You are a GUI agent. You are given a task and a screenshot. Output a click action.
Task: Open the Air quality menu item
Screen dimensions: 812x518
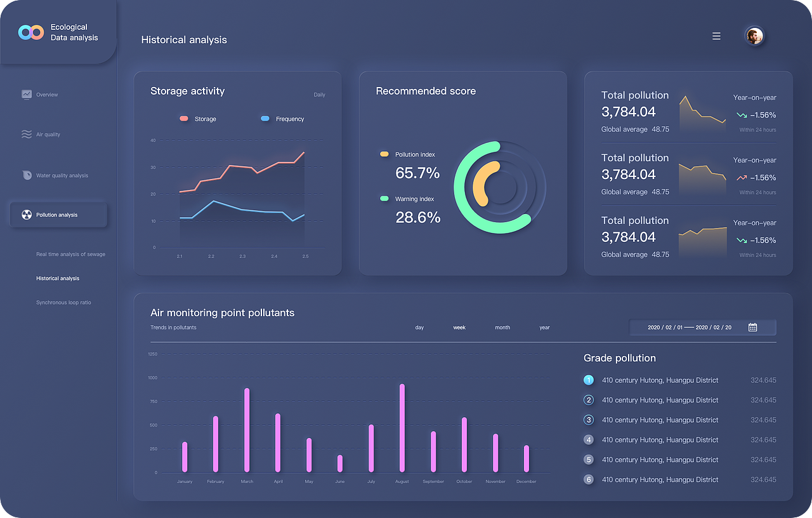tap(48, 135)
